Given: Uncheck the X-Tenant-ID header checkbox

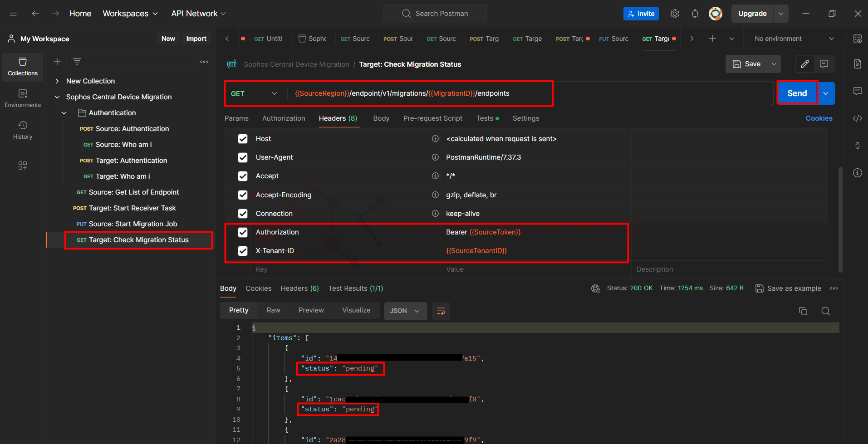Looking at the screenshot, I should [x=243, y=251].
